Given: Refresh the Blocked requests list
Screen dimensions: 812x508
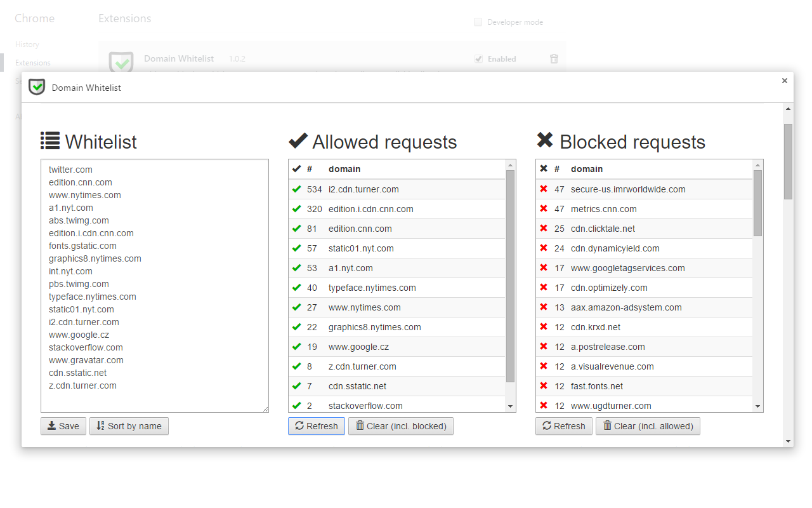Looking at the screenshot, I should tap(563, 425).
